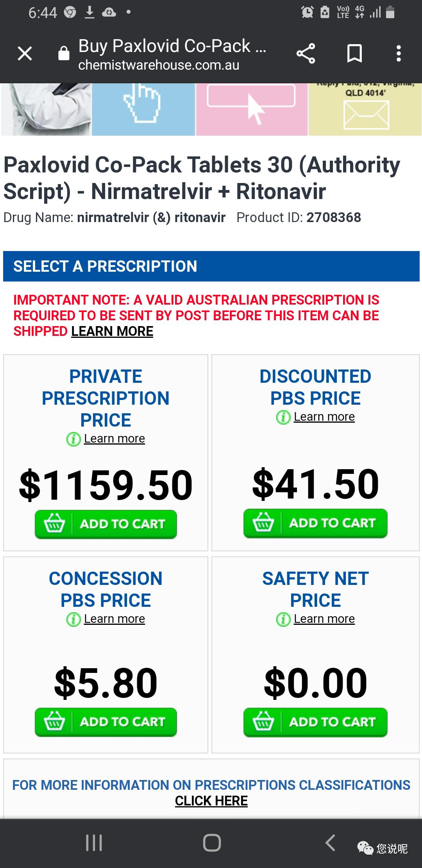Open Learn more under Discounted PBS Price
Screen dimensions: 422x868
[x=324, y=417]
